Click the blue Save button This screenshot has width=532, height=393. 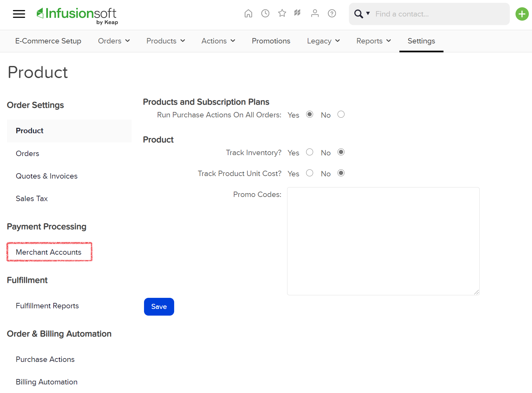(159, 307)
